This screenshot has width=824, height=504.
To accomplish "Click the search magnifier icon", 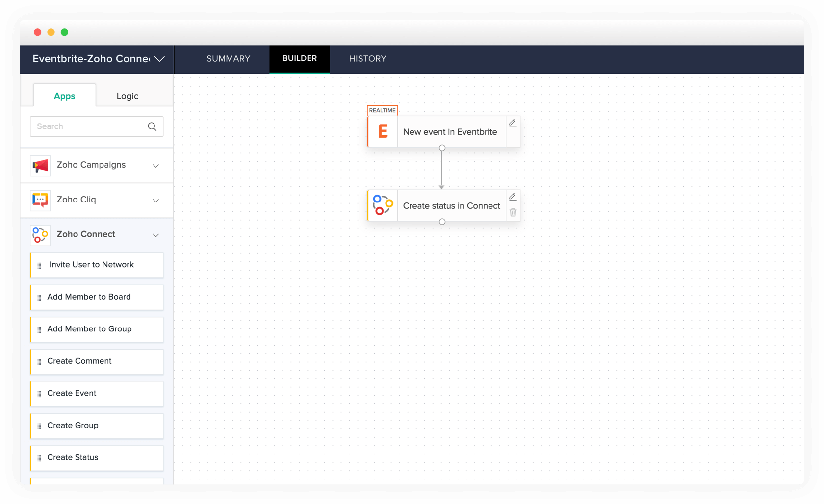I will (x=152, y=126).
